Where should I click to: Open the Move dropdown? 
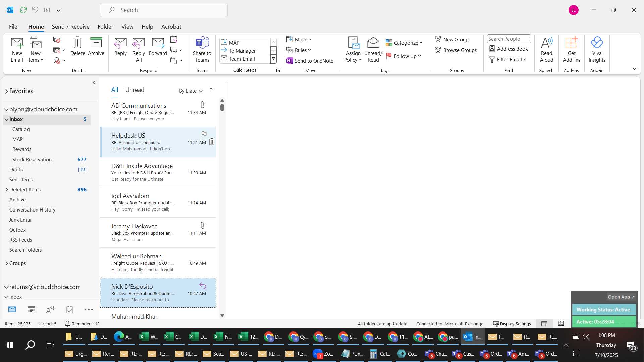[299, 39]
